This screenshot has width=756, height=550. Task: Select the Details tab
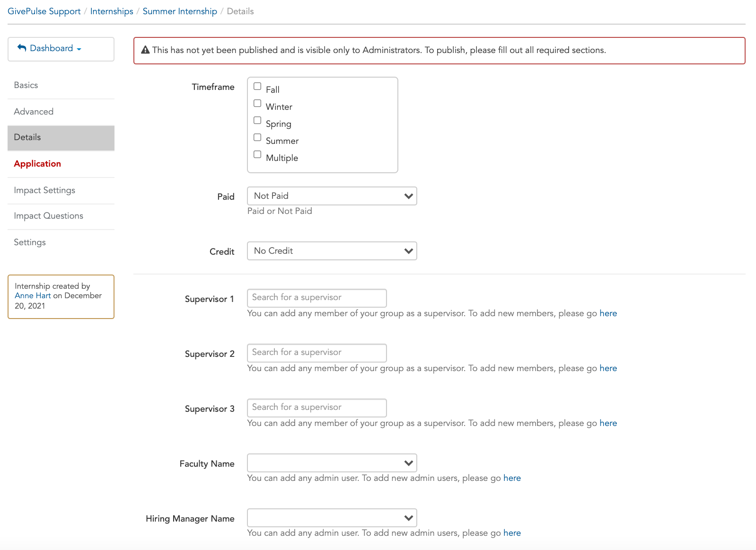[61, 138]
